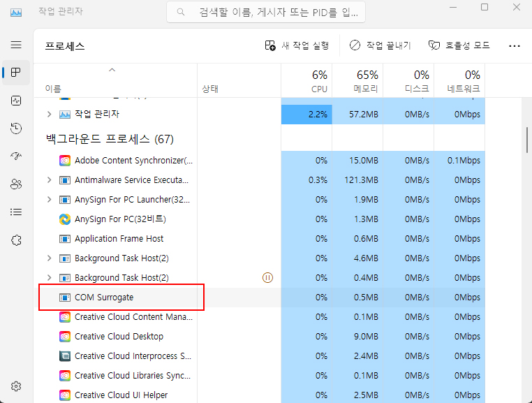Toggle 효율성 모드 button

pyautogui.click(x=459, y=45)
